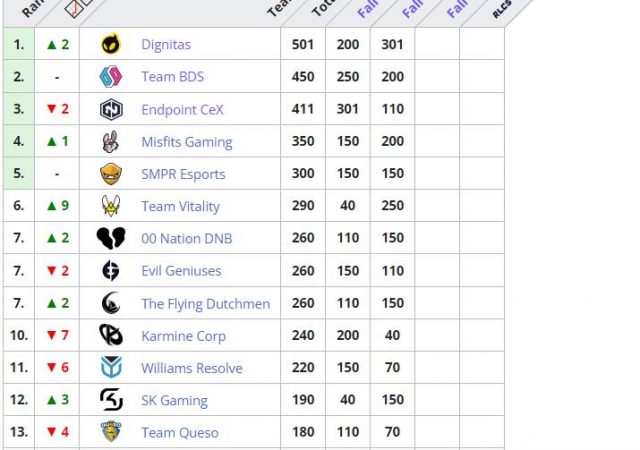Screen dimensions: 640x450
Task: Click the SMPR Esports logo icon
Action: tap(111, 174)
